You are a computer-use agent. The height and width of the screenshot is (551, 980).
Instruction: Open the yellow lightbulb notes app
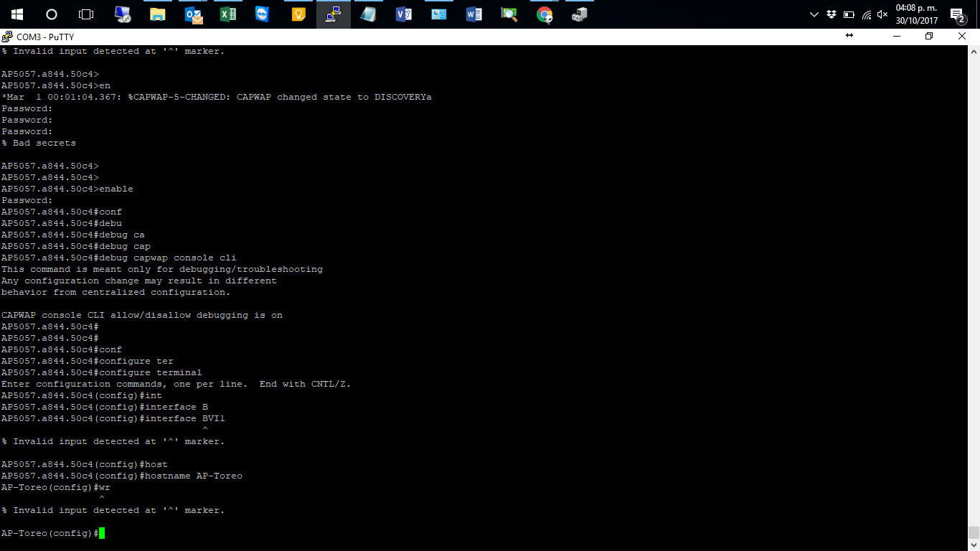298,14
